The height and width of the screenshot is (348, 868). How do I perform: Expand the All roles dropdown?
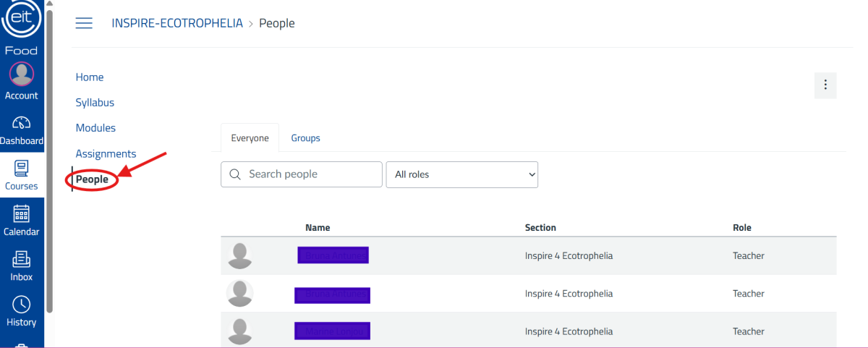click(461, 174)
